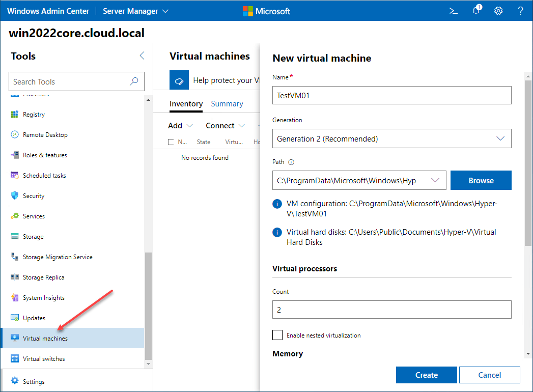Click the Microsoft logo
This screenshot has width=533, height=392.
tap(267, 11)
